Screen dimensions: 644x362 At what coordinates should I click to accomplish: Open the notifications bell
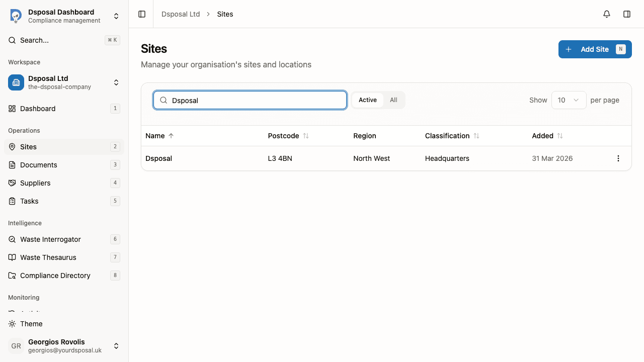606,14
